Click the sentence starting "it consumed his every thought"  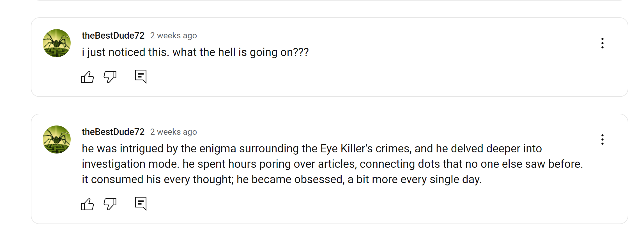click(x=282, y=180)
